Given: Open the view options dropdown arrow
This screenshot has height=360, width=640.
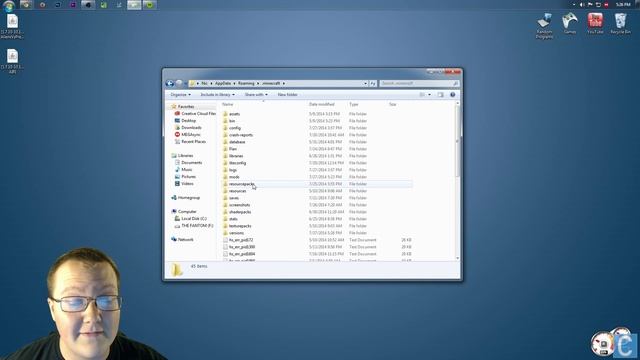Looking at the screenshot, I should (x=429, y=95).
